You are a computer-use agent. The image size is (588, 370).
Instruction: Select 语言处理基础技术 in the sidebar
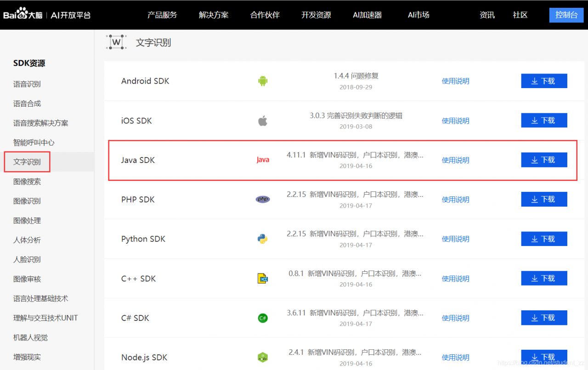coord(41,299)
